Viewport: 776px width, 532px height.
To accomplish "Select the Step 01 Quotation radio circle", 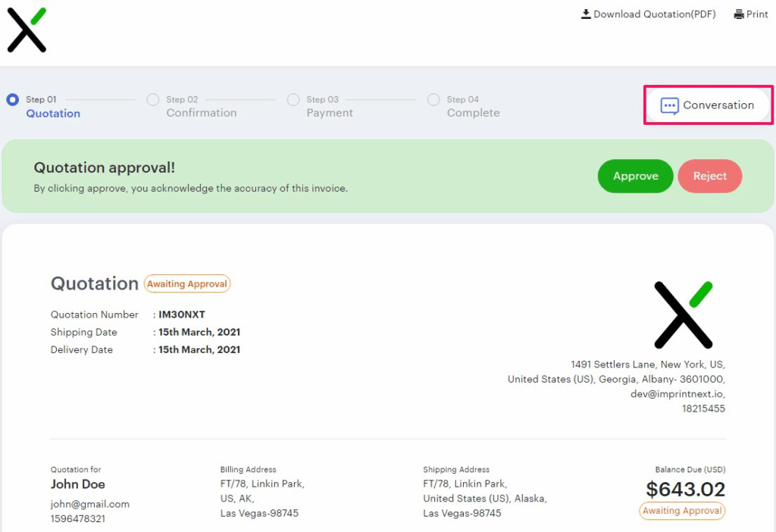I will [12, 99].
